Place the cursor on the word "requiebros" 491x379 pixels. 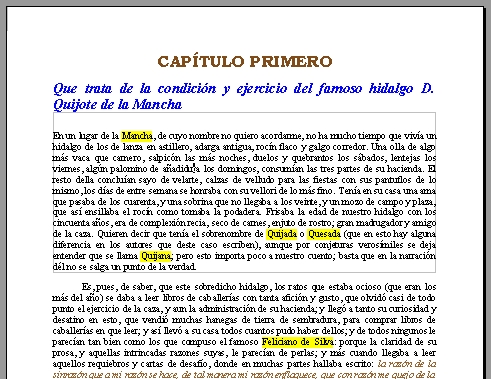108,364
